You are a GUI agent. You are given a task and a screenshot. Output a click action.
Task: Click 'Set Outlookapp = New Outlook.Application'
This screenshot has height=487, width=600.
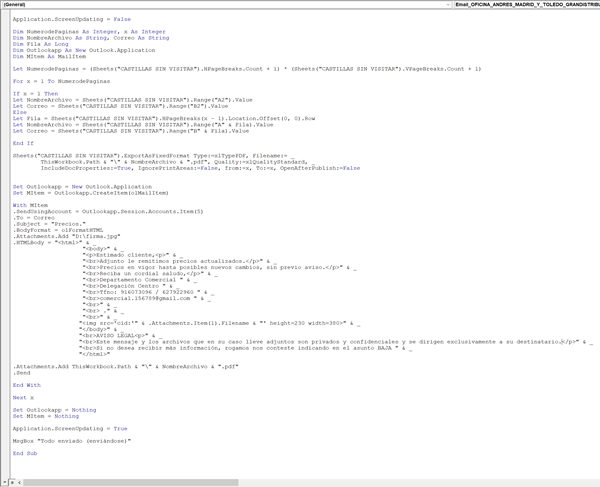click(x=82, y=187)
